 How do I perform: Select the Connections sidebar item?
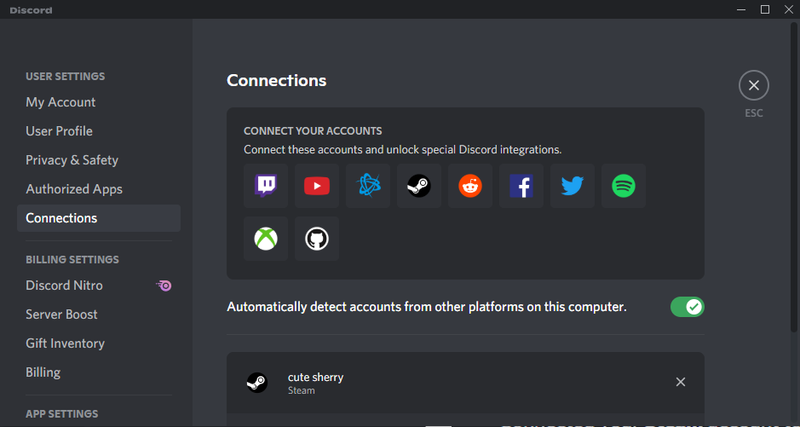click(x=98, y=218)
